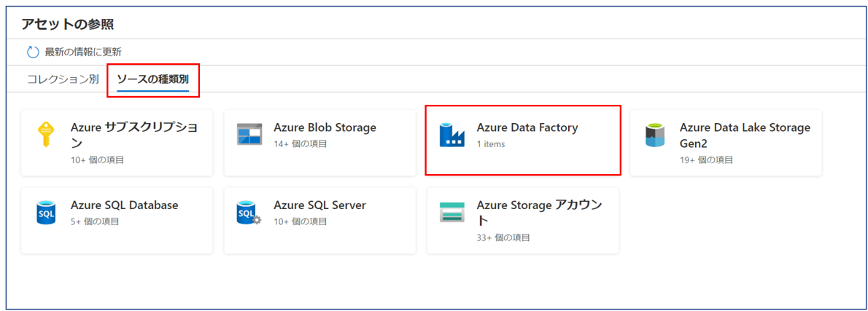Click the 1 items count under Data Factory
Screen dimensions: 868x311
point(491,144)
